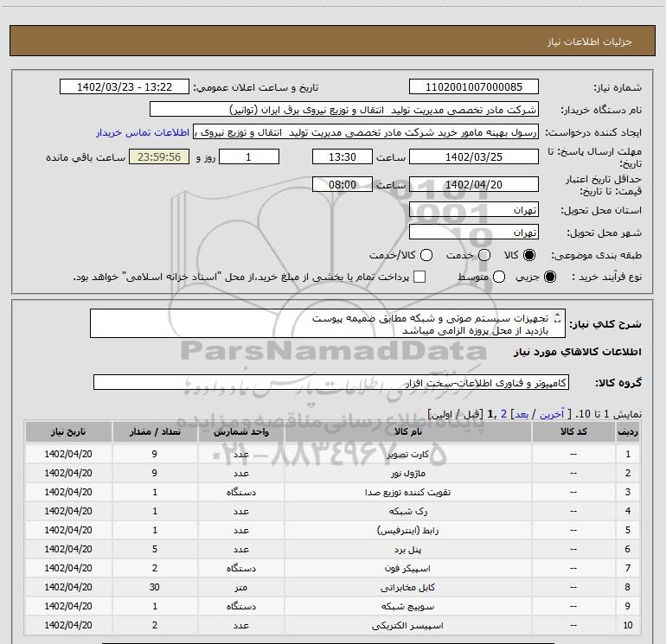Click the announcement date field 1402/03/23 - 13:22
Image resolution: width=666 pixels, height=644 pixels.
pyautogui.click(x=125, y=87)
